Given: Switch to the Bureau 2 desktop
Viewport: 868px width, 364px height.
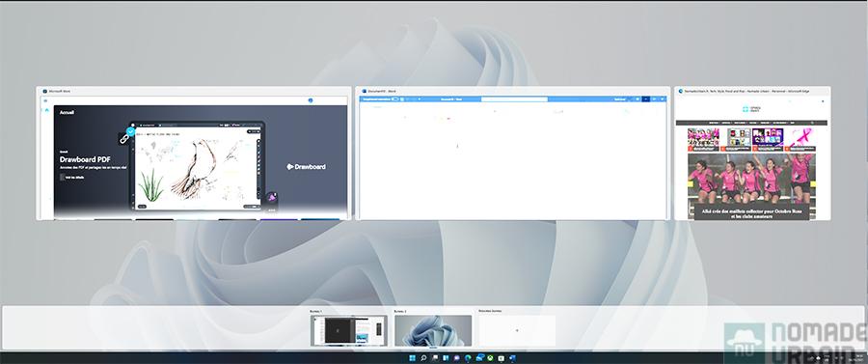Looking at the screenshot, I should 433,331.
